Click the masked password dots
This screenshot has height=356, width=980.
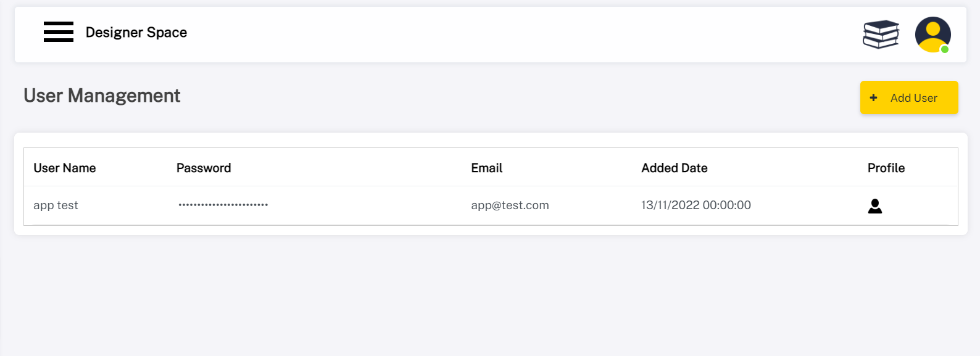point(223,205)
